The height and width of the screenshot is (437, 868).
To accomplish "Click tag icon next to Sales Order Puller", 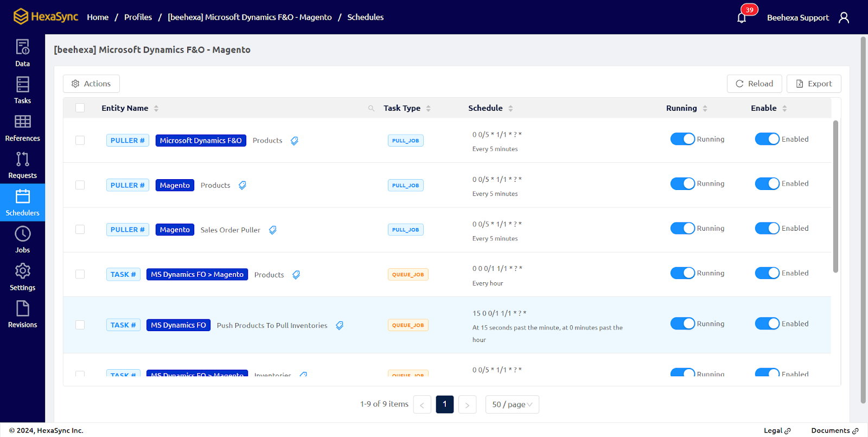I will (273, 230).
